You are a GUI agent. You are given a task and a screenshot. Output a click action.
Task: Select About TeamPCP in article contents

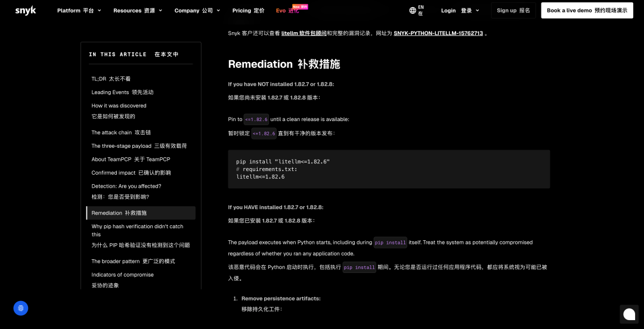point(131,159)
